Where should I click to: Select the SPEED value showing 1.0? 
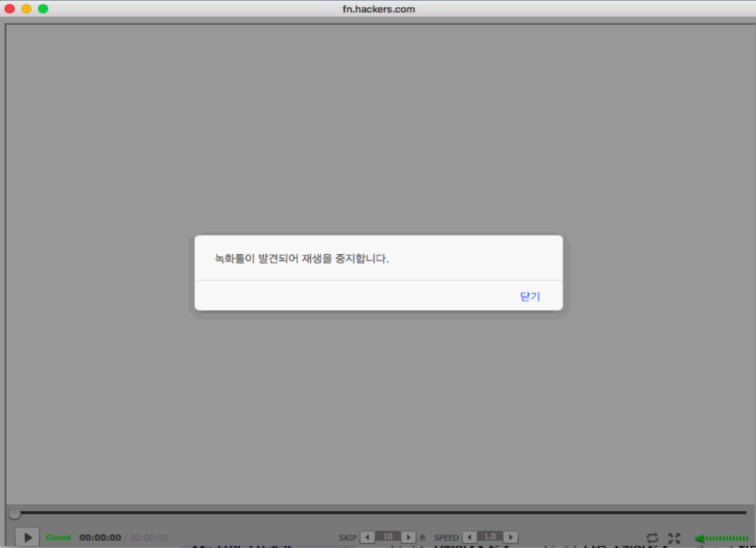[490, 537]
